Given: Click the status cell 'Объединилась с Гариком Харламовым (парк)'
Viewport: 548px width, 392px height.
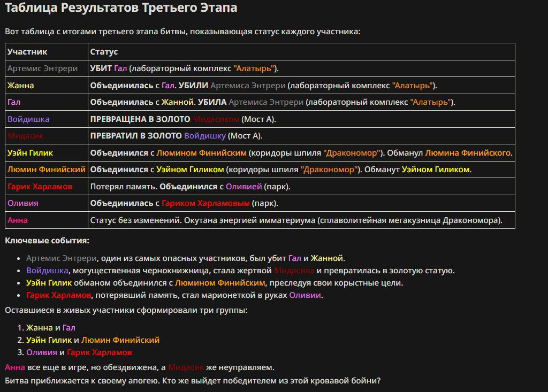Looking at the screenshot, I should pos(301,203).
